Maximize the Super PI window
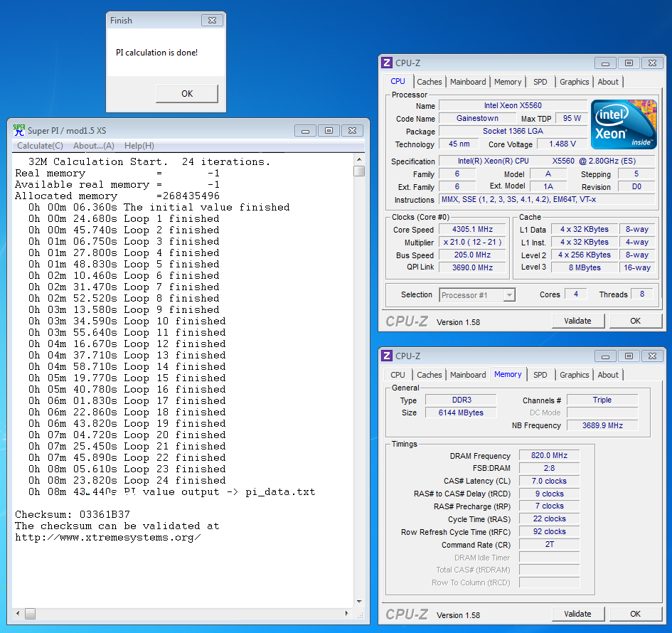Screen dimensions: 672x633 click(329, 131)
